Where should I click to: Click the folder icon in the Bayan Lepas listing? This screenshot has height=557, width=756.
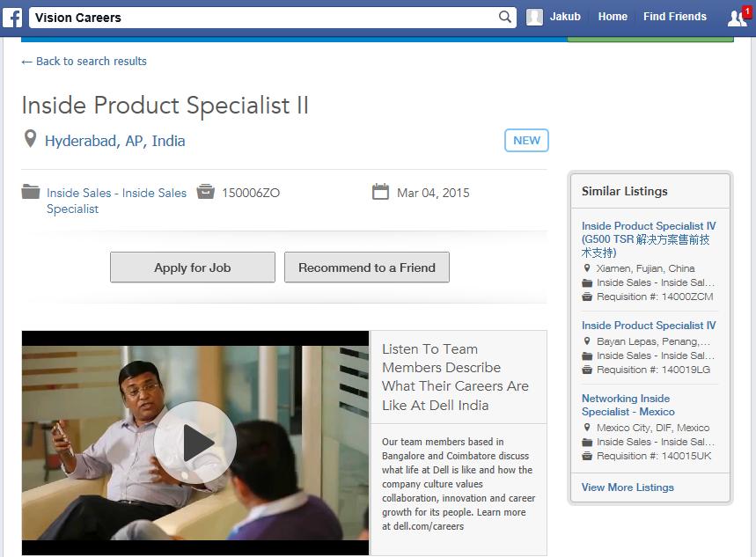(587, 355)
